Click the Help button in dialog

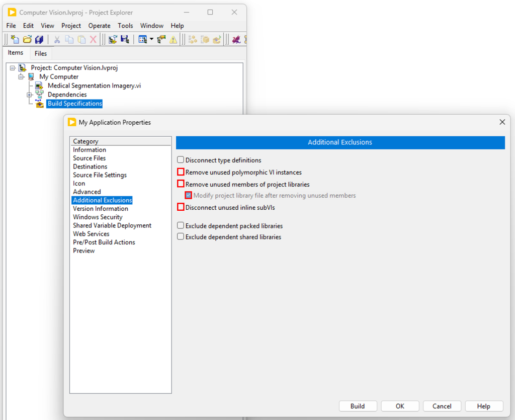coord(484,406)
